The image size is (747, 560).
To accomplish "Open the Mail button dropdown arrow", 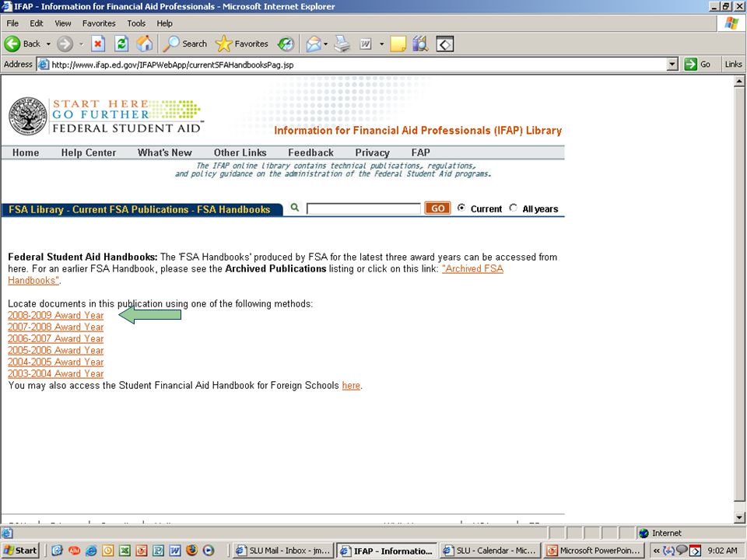I will tap(326, 44).
